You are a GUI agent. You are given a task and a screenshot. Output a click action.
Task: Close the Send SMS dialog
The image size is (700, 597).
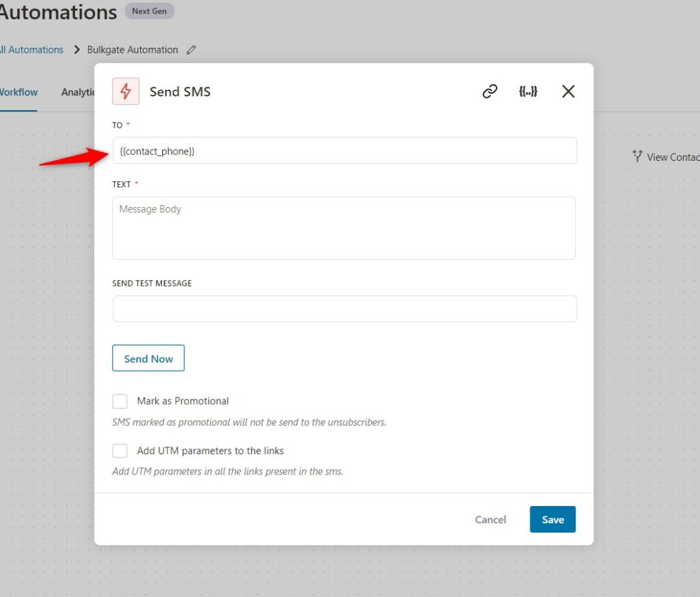coord(568,91)
